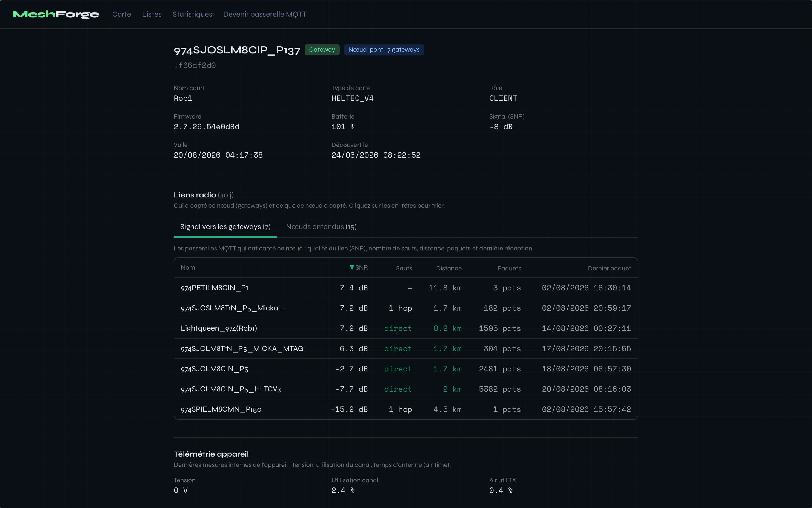Click battery value 101 %
The height and width of the screenshot is (508, 812).
[343, 127]
